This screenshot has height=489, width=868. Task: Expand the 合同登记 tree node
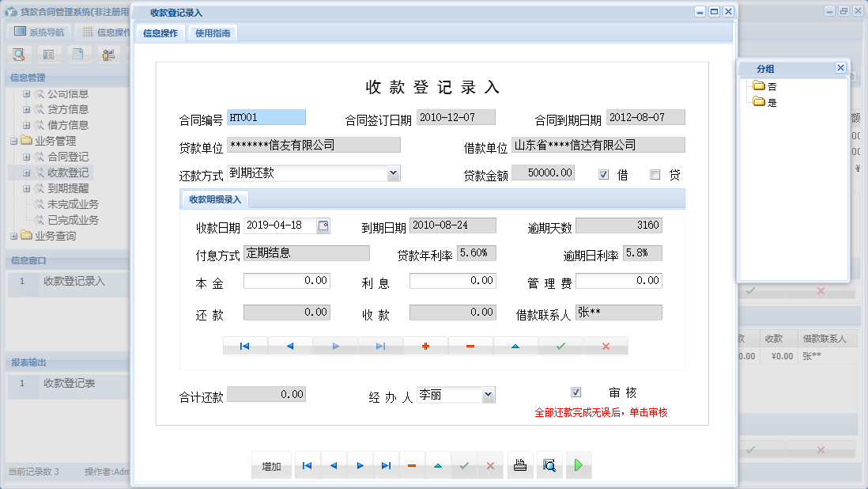27,156
